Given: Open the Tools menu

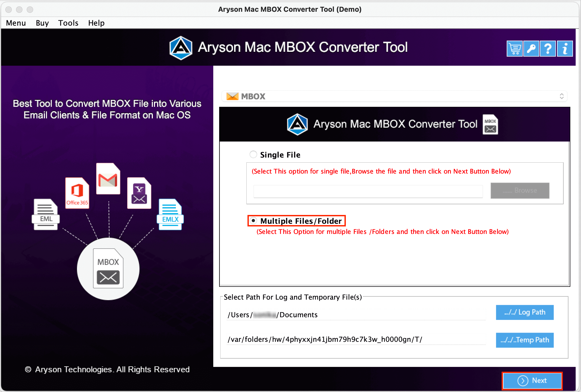Looking at the screenshot, I should point(68,23).
